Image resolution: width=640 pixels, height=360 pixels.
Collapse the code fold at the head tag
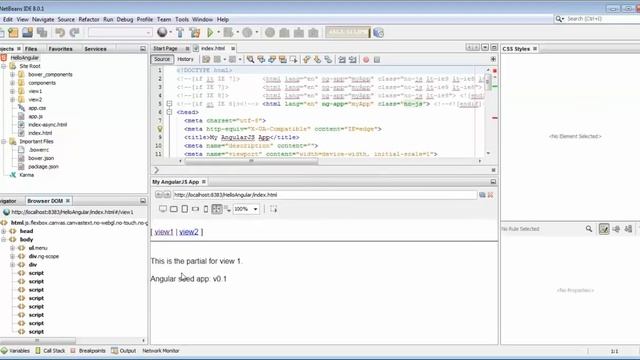[x=169, y=112]
